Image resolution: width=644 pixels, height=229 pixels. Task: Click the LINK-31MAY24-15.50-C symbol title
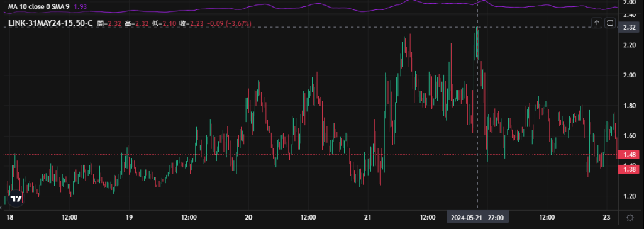point(50,23)
